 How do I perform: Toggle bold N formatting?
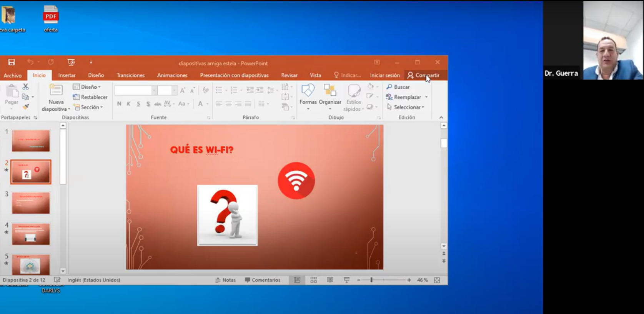(x=119, y=104)
